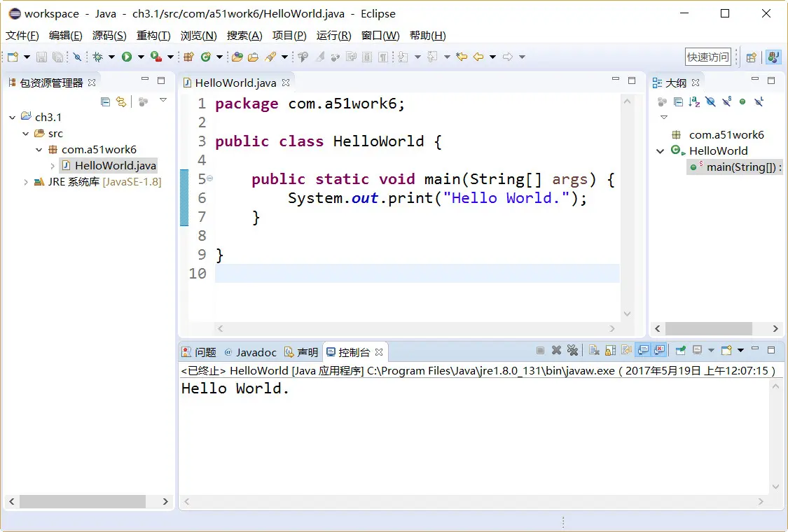Toggle Show Console on standard error change
788x532 pixels.
tap(659, 350)
